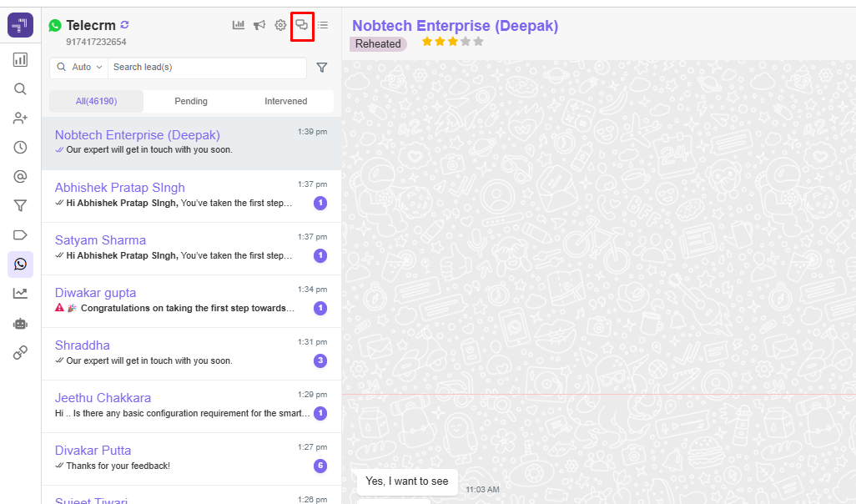Switch to the Pending tab
Image resolution: width=856 pixels, height=504 pixels.
coord(191,102)
